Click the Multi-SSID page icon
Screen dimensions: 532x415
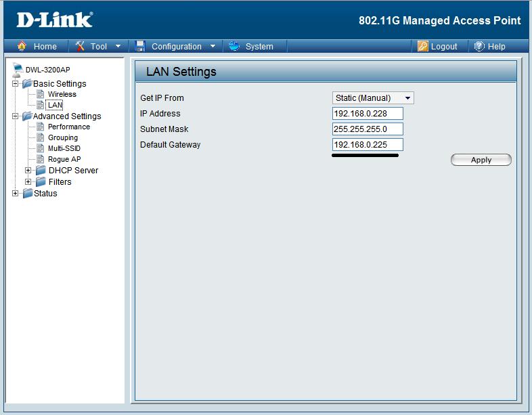point(40,148)
